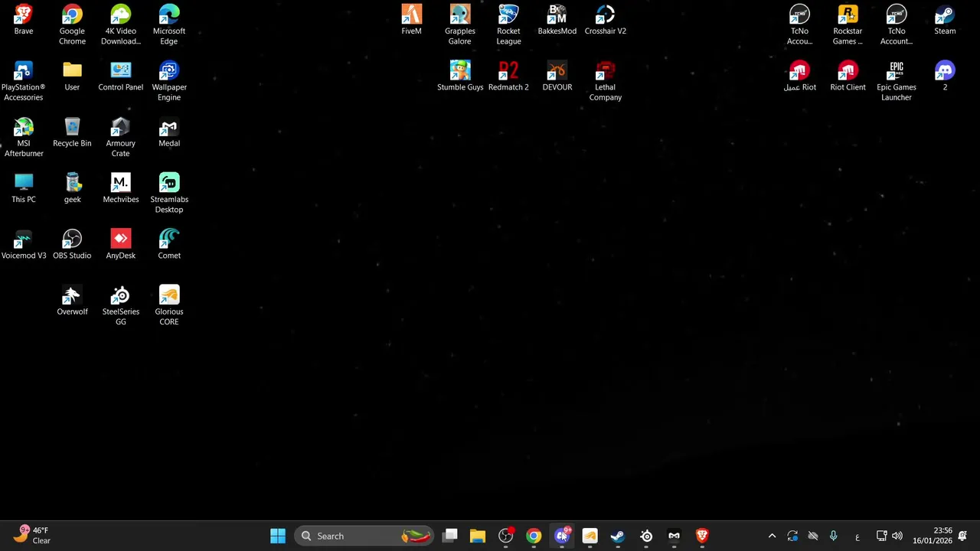Open the Windows Start menu
980x551 pixels.
[x=278, y=536]
